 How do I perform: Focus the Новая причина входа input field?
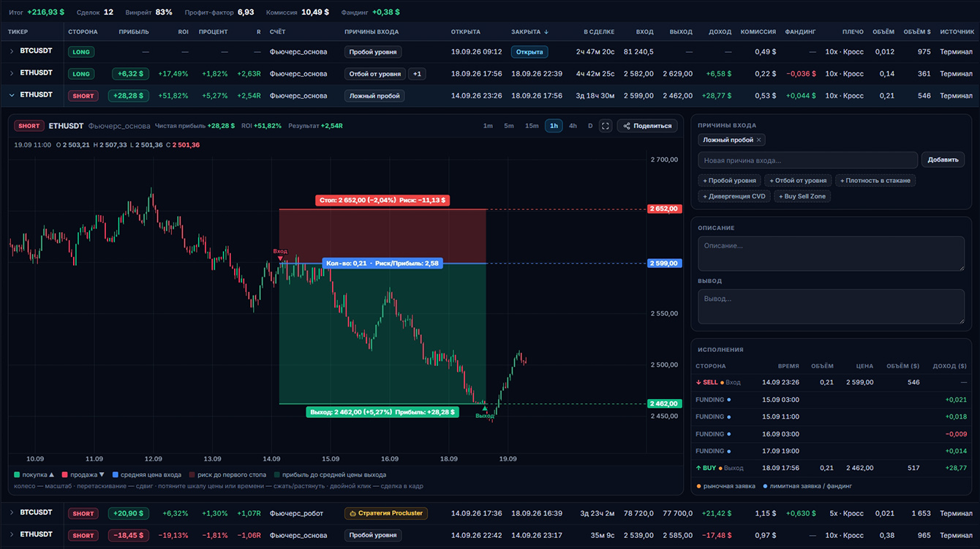(807, 160)
